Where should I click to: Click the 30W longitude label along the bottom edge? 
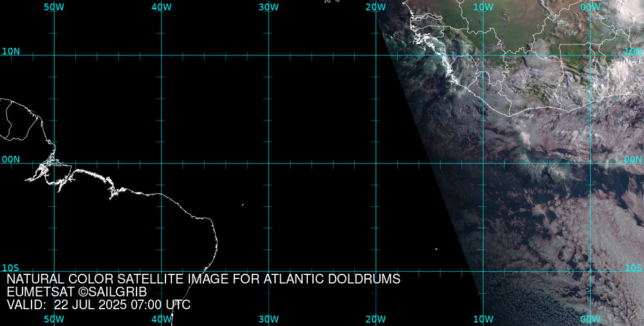269,319
